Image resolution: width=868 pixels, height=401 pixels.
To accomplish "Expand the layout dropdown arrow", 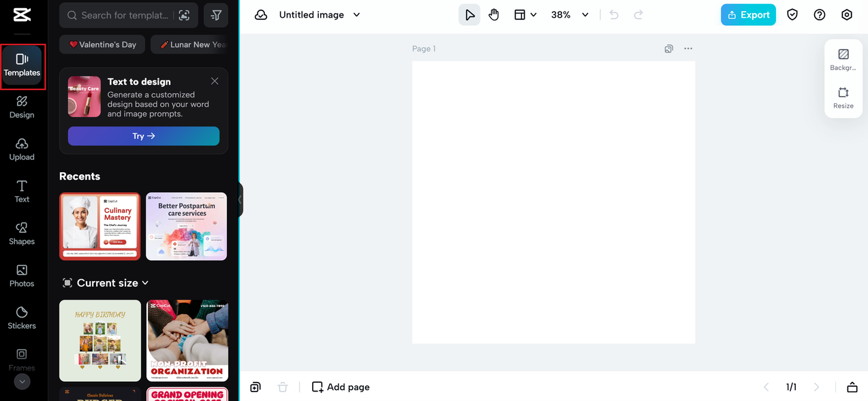I will [533, 15].
